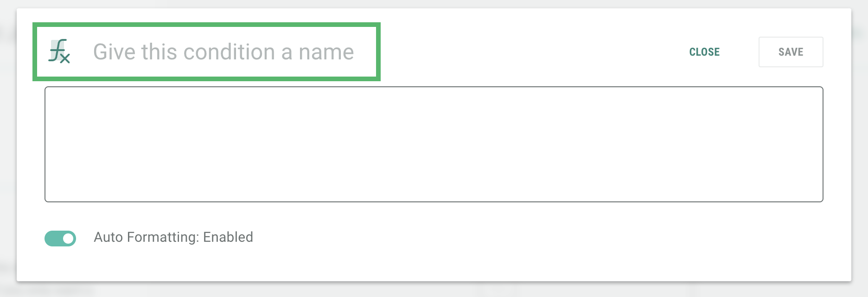This screenshot has width=868, height=297.
Task: Tap the green fx symbol in the header
Action: pyautogui.click(x=59, y=52)
